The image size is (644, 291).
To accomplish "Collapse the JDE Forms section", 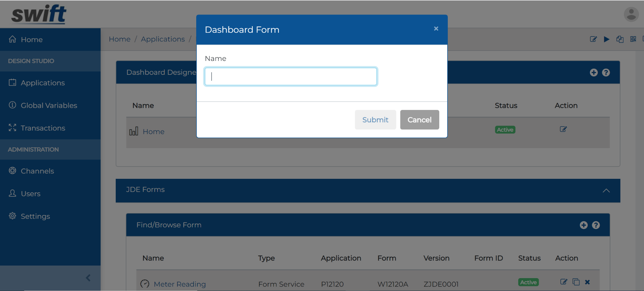I will pos(606,190).
